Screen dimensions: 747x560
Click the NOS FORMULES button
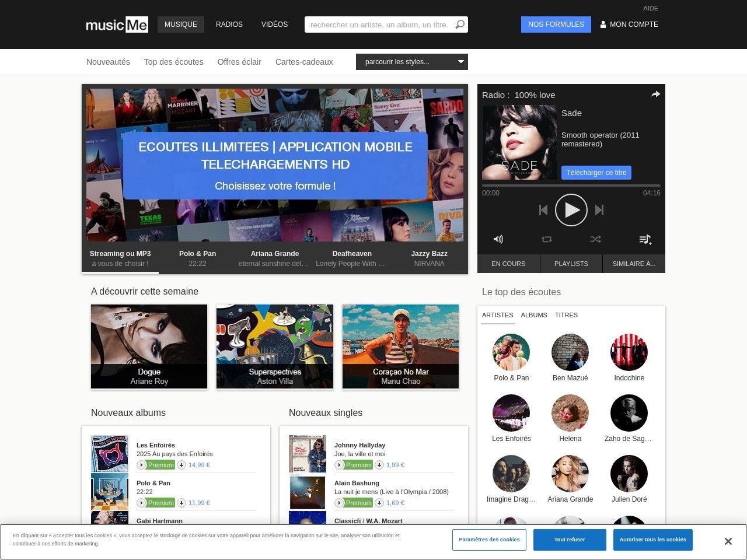pos(556,24)
